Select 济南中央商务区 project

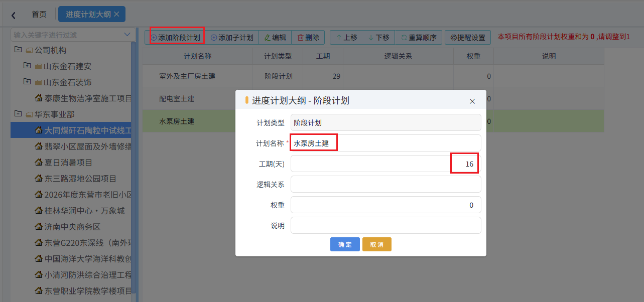[x=72, y=227]
